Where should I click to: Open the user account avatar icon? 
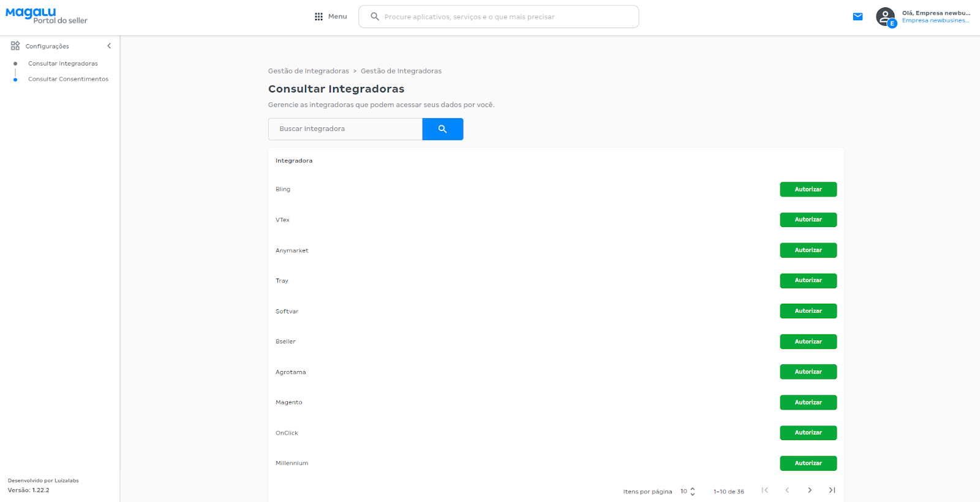coord(886,17)
